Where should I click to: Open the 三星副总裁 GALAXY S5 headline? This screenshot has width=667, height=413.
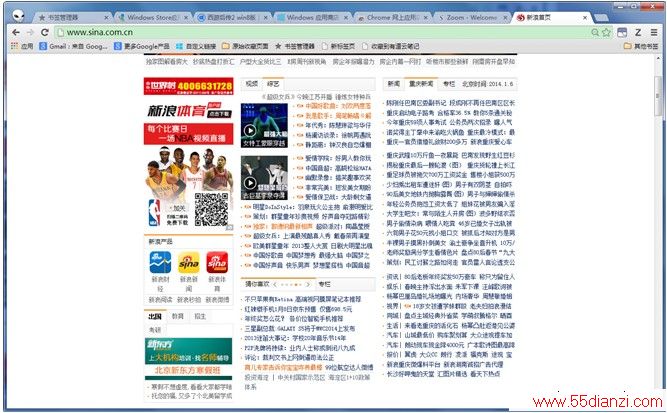pyautogui.click(x=299, y=329)
